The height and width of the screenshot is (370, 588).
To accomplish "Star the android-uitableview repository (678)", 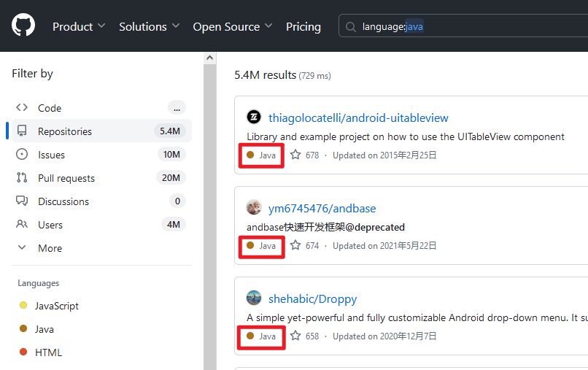I will pyautogui.click(x=295, y=155).
